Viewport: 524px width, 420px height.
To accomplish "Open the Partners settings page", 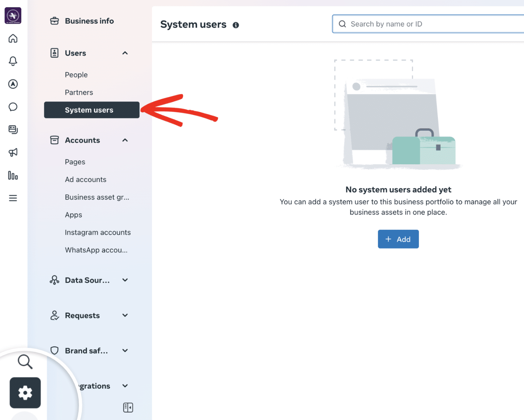I will [79, 92].
